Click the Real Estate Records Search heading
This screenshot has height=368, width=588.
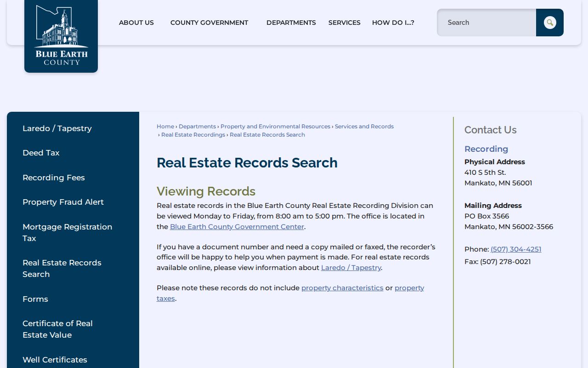247,163
